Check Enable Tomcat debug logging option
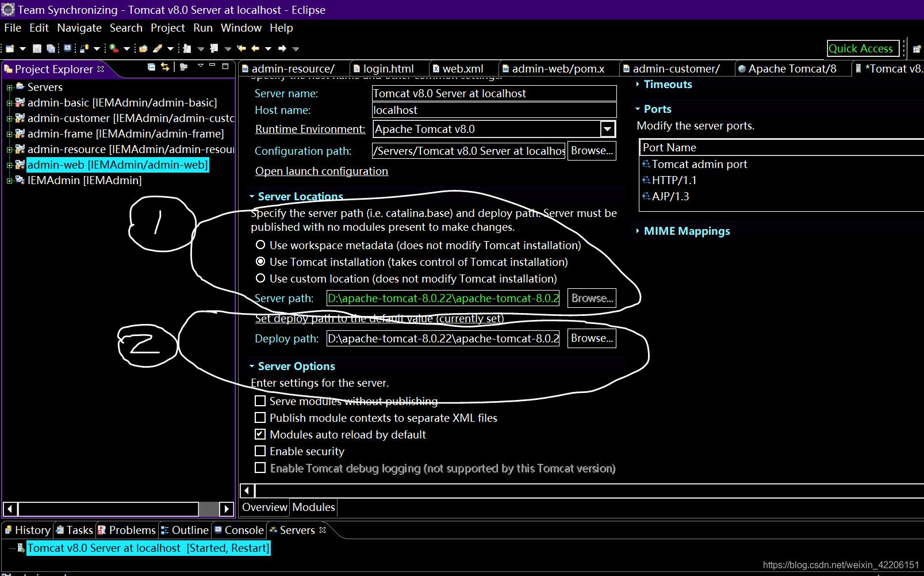The height and width of the screenshot is (576, 924). click(x=260, y=467)
